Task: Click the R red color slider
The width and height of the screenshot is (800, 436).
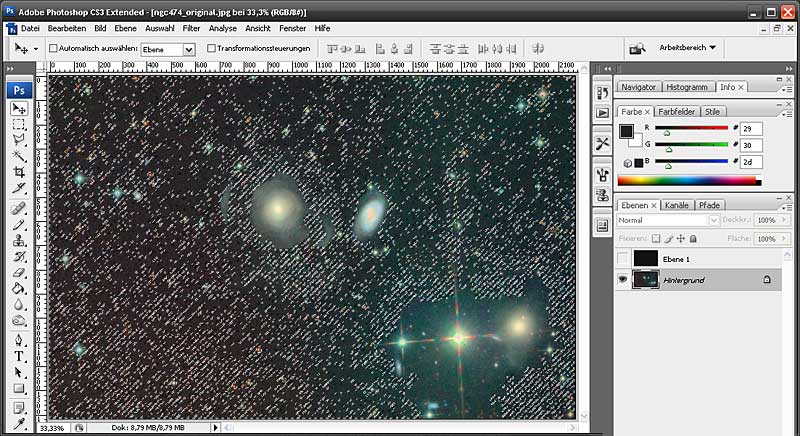Action: 691,128
